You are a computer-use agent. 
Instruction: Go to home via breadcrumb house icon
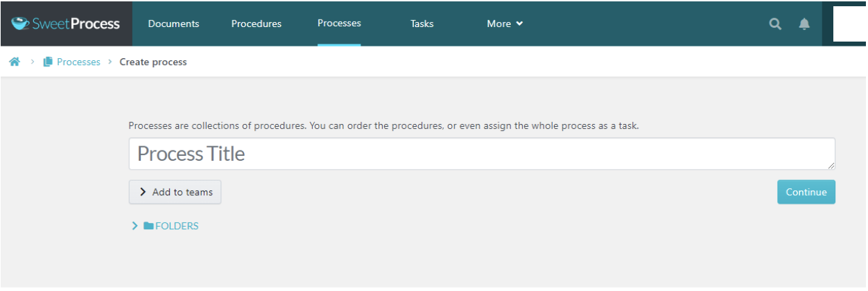(x=15, y=62)
